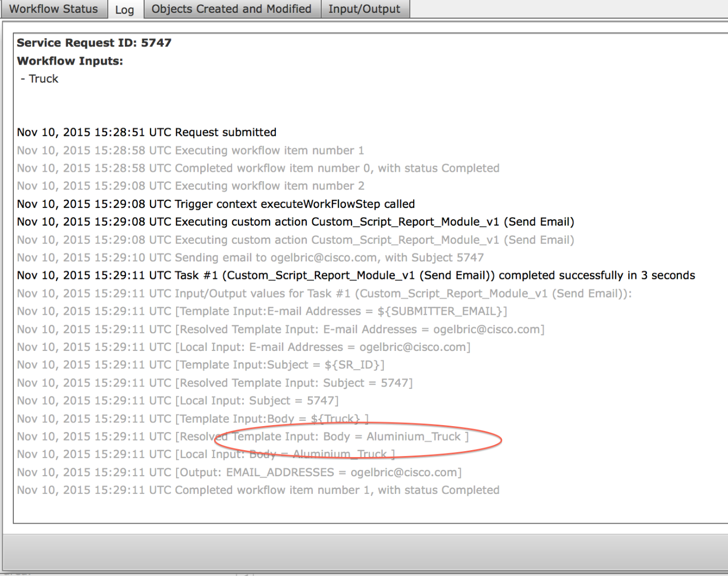
Task: Click the Service Request ID: 5747 heading
Action: click(94, 43)
